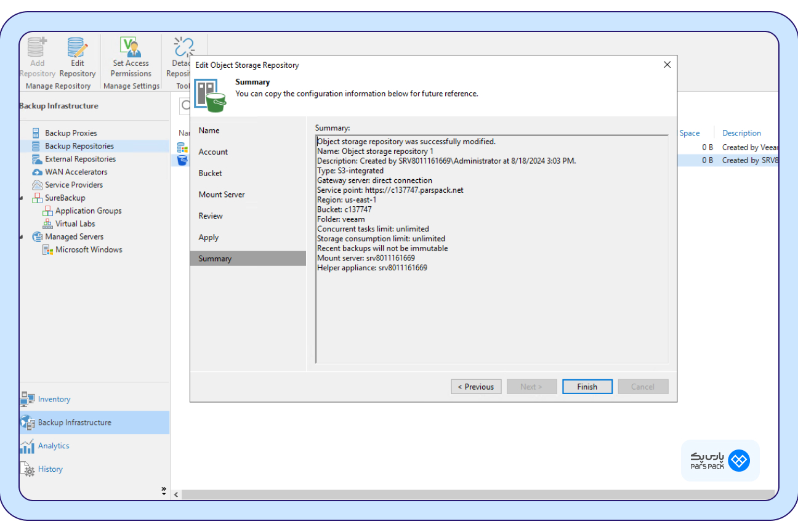Click the Virtual Labs icon
This screenshot has width=798, height=532.
coord(47,224)
